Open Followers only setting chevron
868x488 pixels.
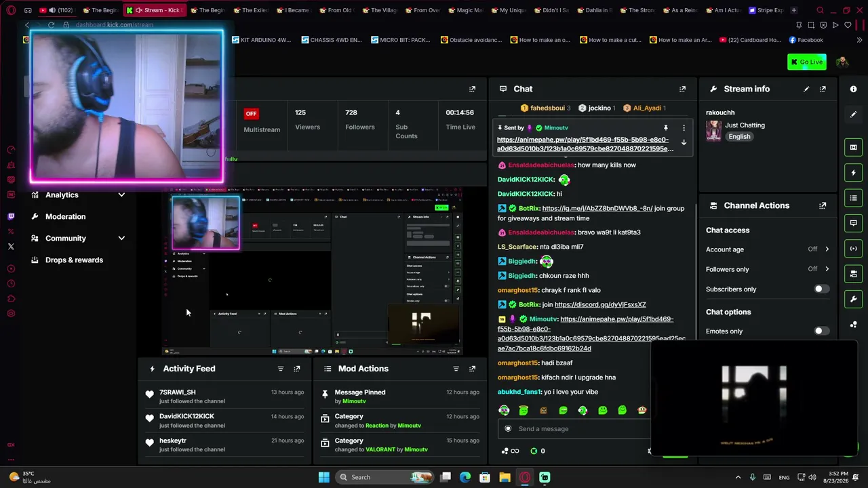click(x=827, y=269)
